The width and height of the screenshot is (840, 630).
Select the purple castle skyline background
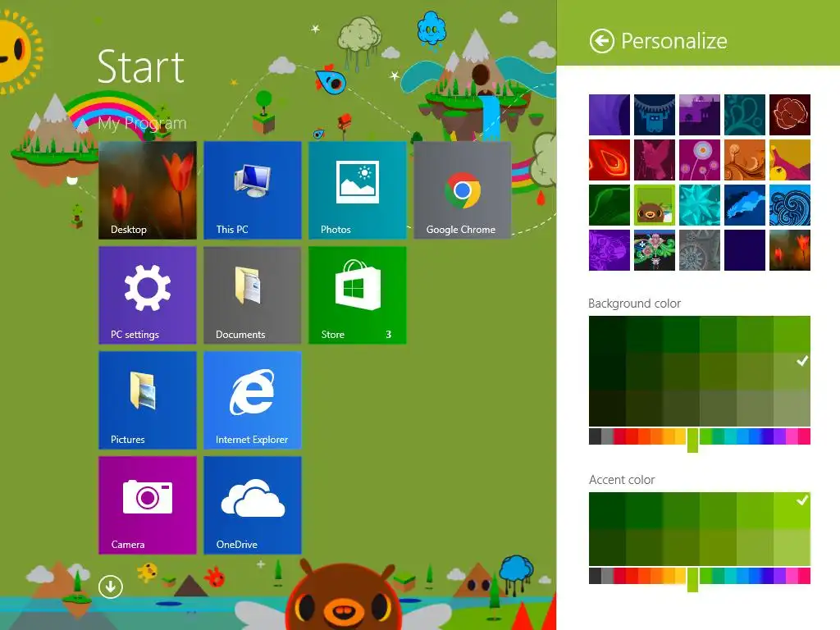(x=699, y=115)
